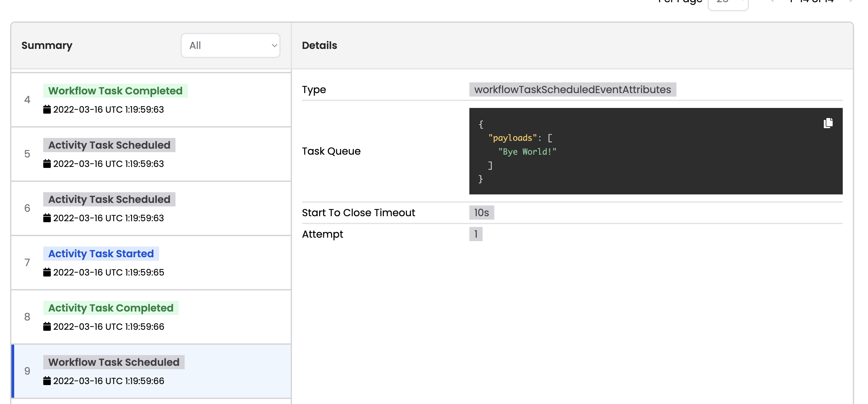The width and height of the screenshot is (868, 404).
Task: Click the calendar icon on Activity Task Started
Action: 47,272
